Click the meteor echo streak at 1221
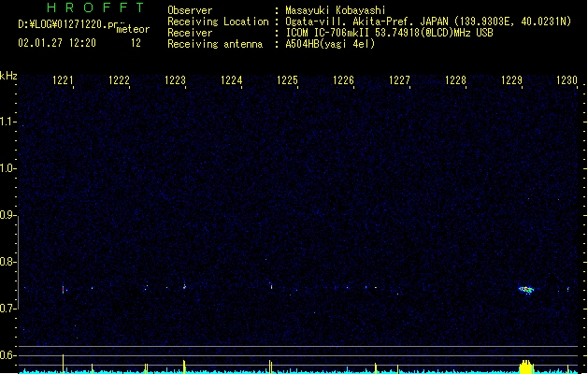The width and height of the screenshot is (588, 374). (63, 289)
